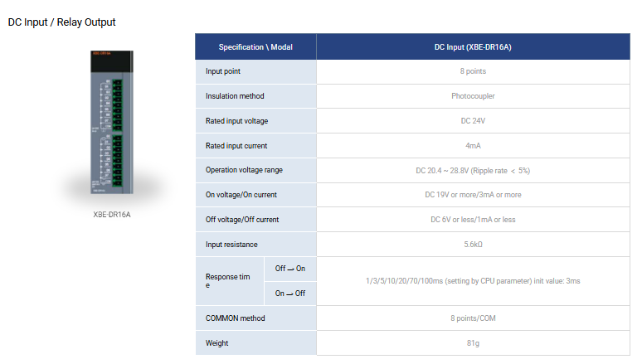Viewport: 642px width, 364px height.
Task: Click the Photocoupler value
Action: (x=473, y=96)
